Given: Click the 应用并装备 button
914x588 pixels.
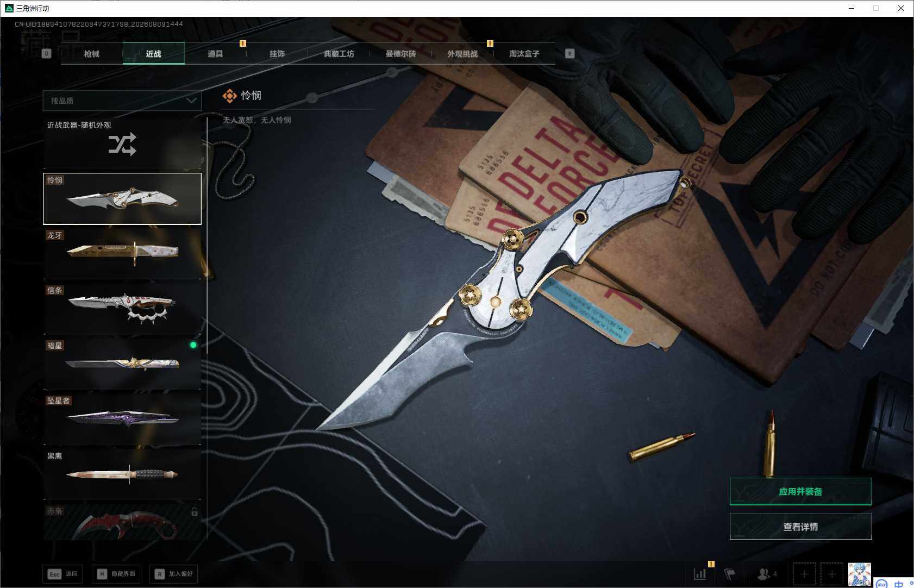Looking at the screenshot, I should tap(800, 491).
